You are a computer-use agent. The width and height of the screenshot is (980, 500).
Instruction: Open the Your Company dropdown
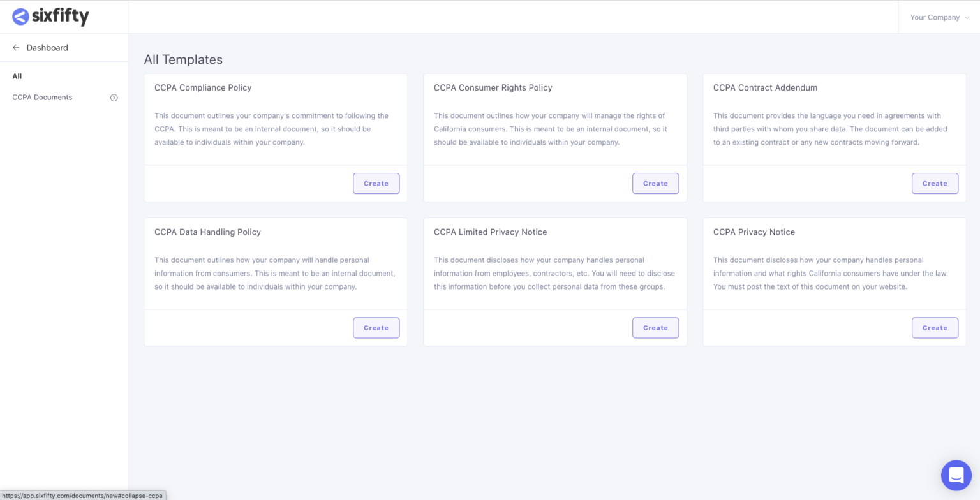(939, 17)
